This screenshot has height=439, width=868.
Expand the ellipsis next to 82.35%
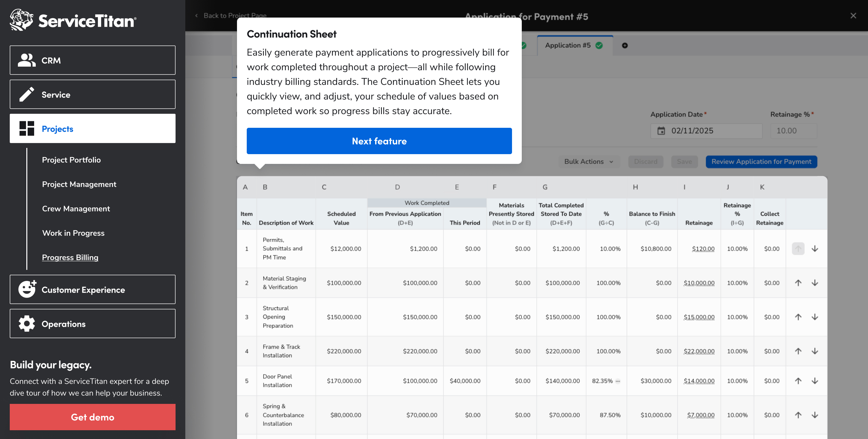click(x=617, y=381)
